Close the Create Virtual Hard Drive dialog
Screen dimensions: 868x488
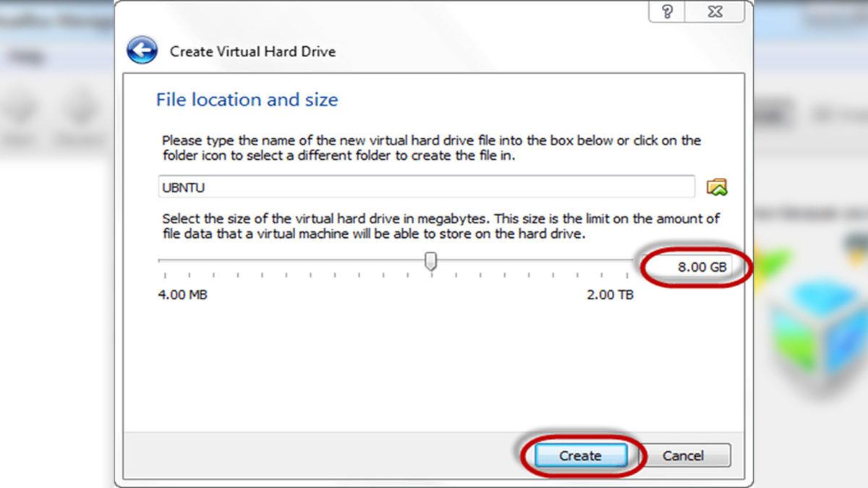click(x=716, y=13)
